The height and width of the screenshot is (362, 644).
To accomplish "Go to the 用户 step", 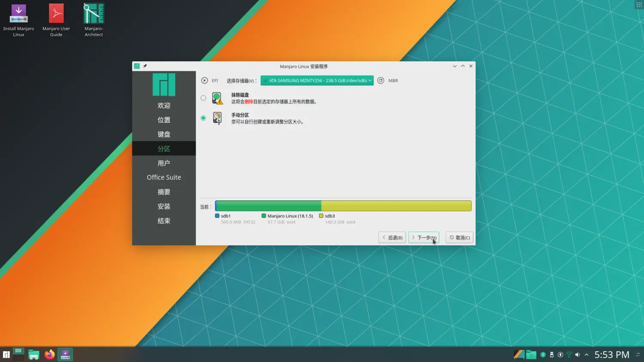I will pyautogui.click(x=164, y=163).
